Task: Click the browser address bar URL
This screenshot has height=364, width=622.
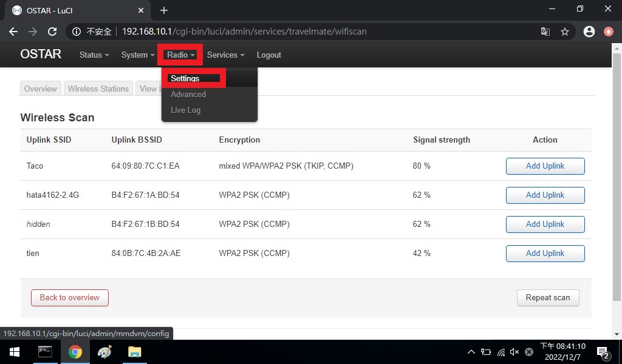Action: pos(244,32)
